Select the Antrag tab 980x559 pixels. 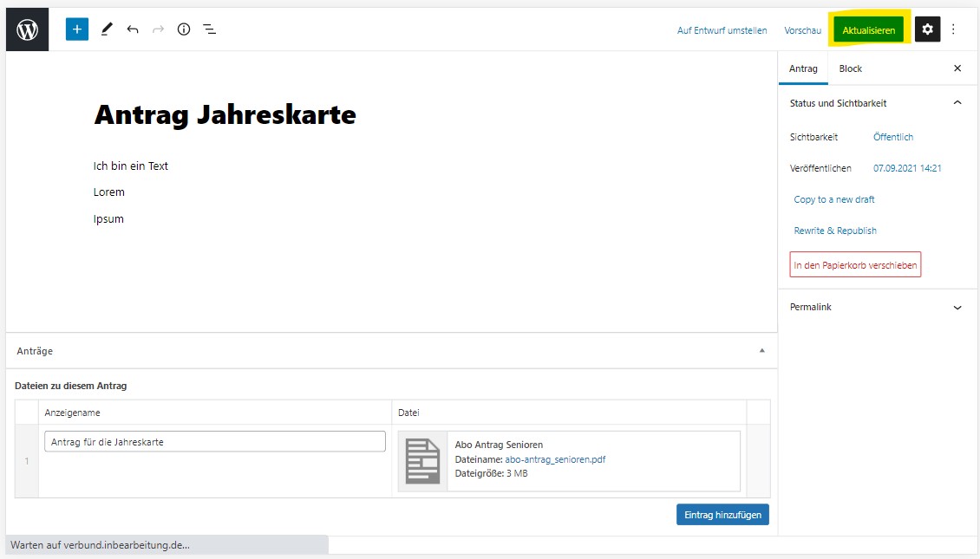[x=803, y=68]
